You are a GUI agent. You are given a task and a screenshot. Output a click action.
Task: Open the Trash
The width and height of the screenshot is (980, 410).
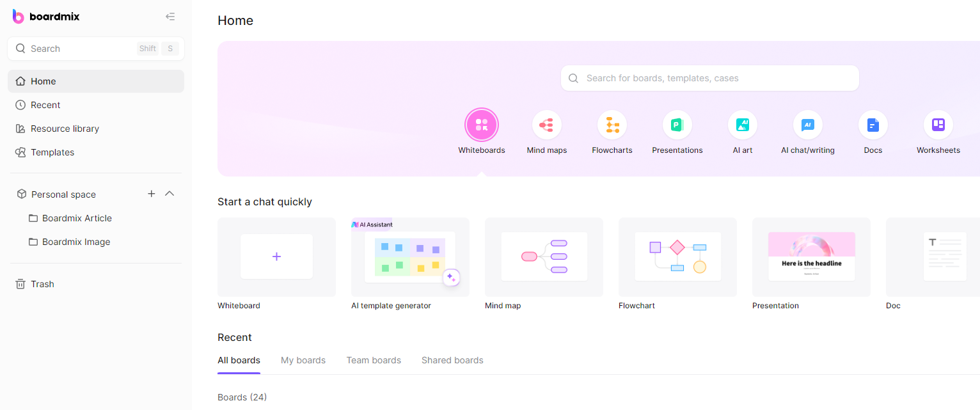[41, 283]
